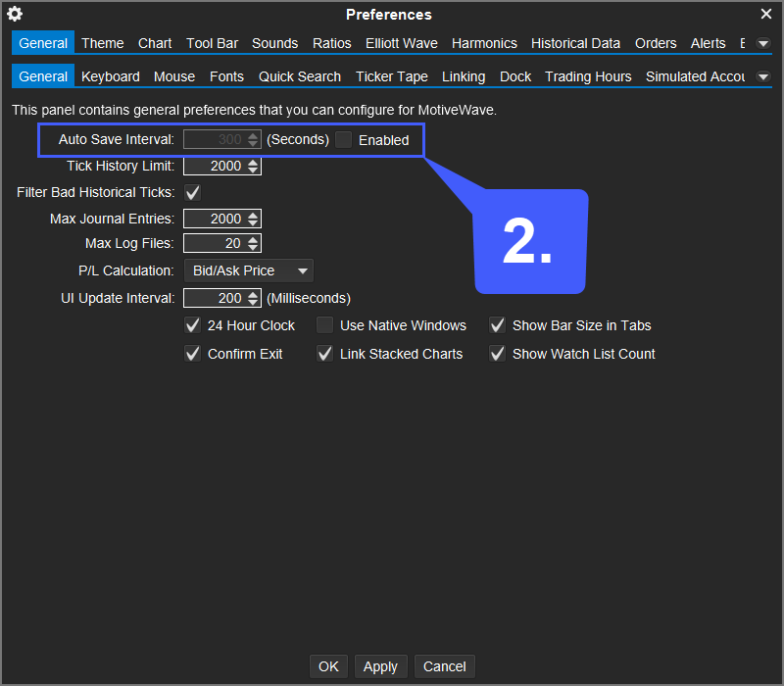The width and height of the screenshot is (784, 686).
Task: Click the settings gear icon
Action: [14, 14]
